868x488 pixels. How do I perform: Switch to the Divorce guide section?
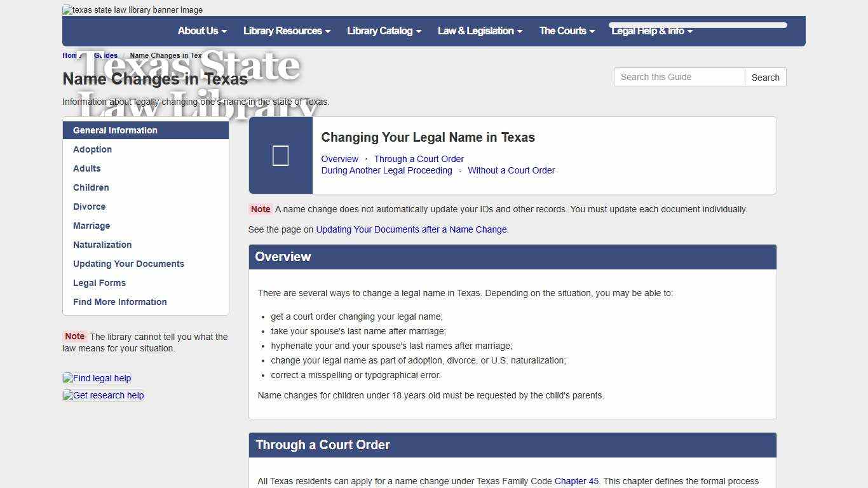coord(89,207)
